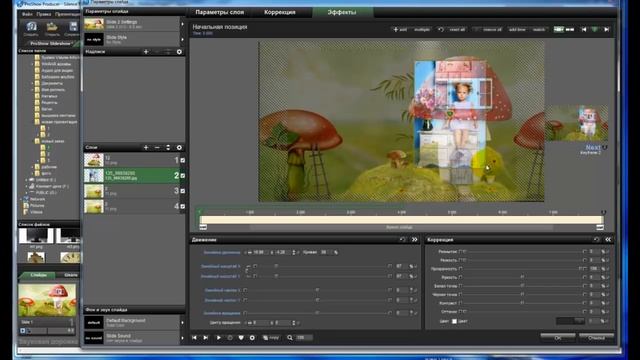Open Файл menu
Image resolution: width=640 pixels, height=360 pixels.
point(27,14)
